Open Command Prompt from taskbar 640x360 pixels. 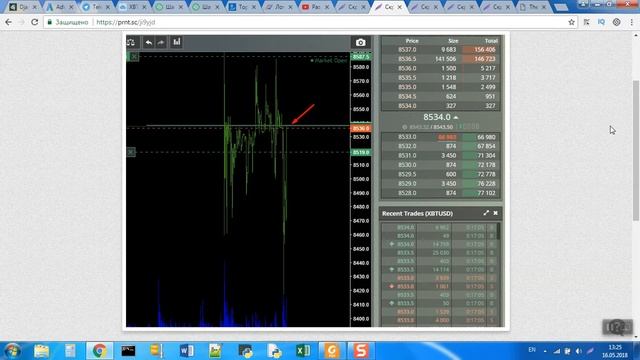(128, 351)
